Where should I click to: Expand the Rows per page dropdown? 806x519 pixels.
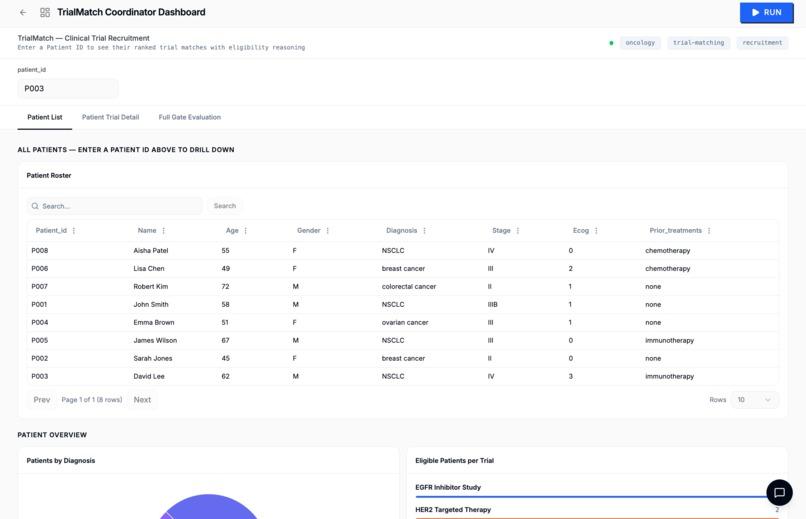[754, 400]
